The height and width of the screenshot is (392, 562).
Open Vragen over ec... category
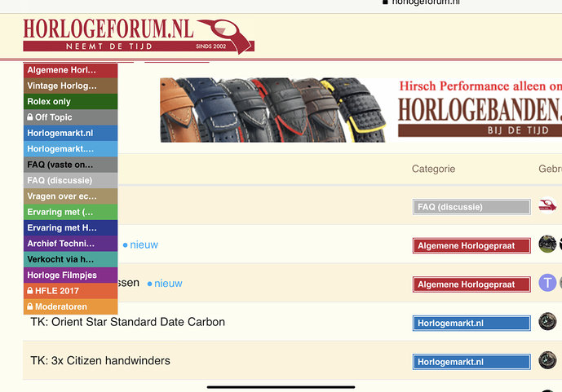(70, 196)
